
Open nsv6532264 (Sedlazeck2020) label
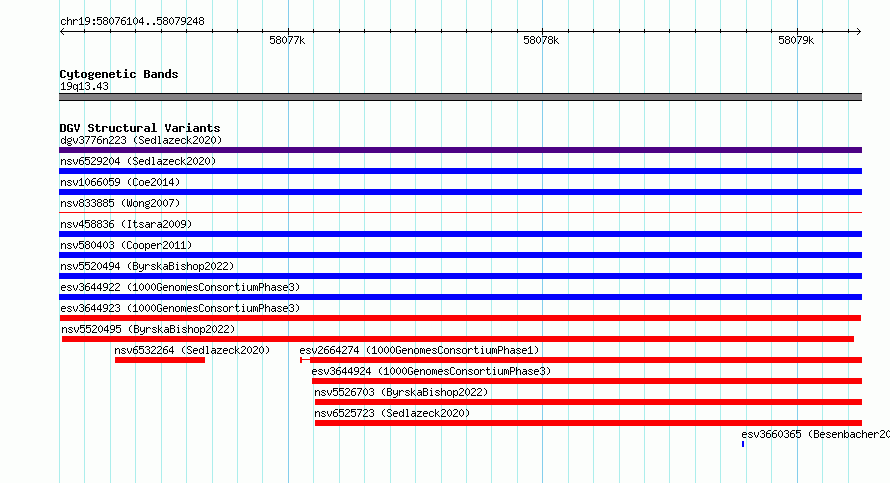point(192,350)
